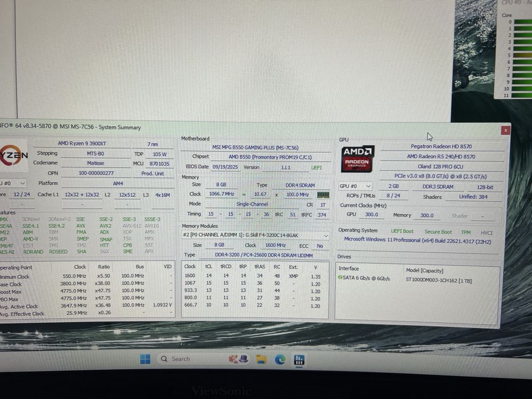Click the GPU clock 300.0 value
Image resolution: width=532 pixels, height=399 pixels.
(x=371, y=215)
